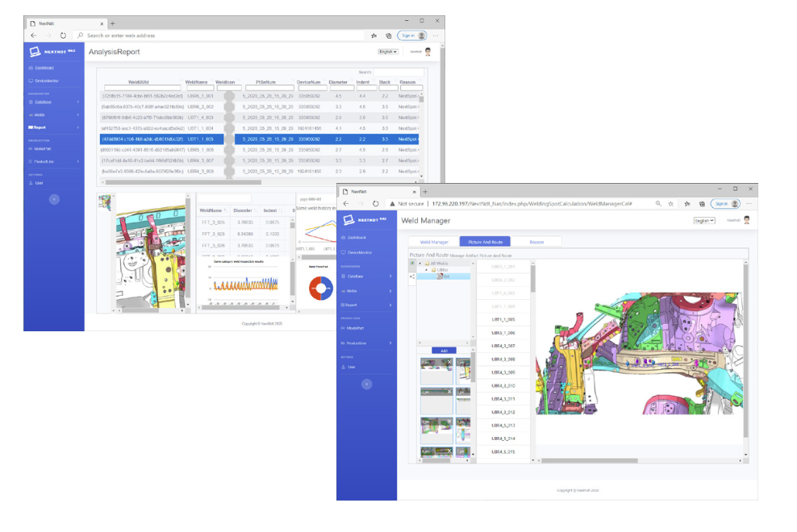Click the Add button above the thumbnails
797x532 pixels.
[x=442, y=351]
